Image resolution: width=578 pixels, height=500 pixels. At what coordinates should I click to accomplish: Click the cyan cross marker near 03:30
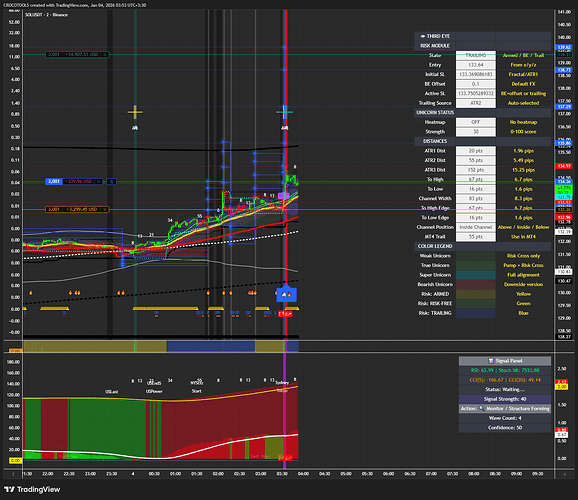pyautogui.click(x=285, y=112)
